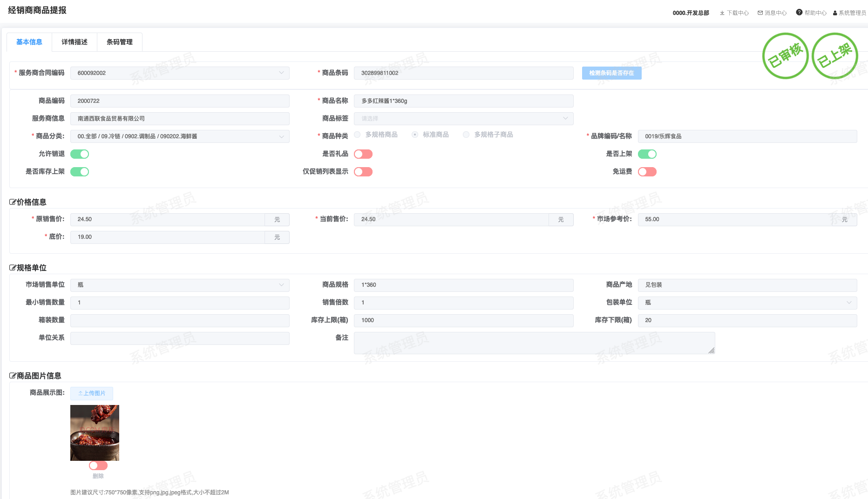Click the system administrator user icon
The height and width of the screenshot is (499, 868).
[x=835, y=13]
